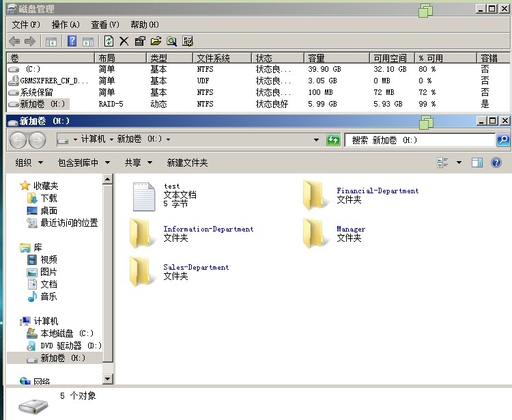Toggle the preview pane icon in Explorer
The image size is (512, 420).
tap(477, 163)
